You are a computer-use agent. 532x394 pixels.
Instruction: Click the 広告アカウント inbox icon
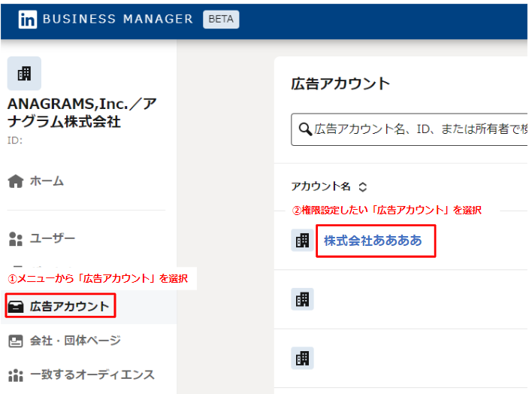pyautogui.click(x=16, y=307)
